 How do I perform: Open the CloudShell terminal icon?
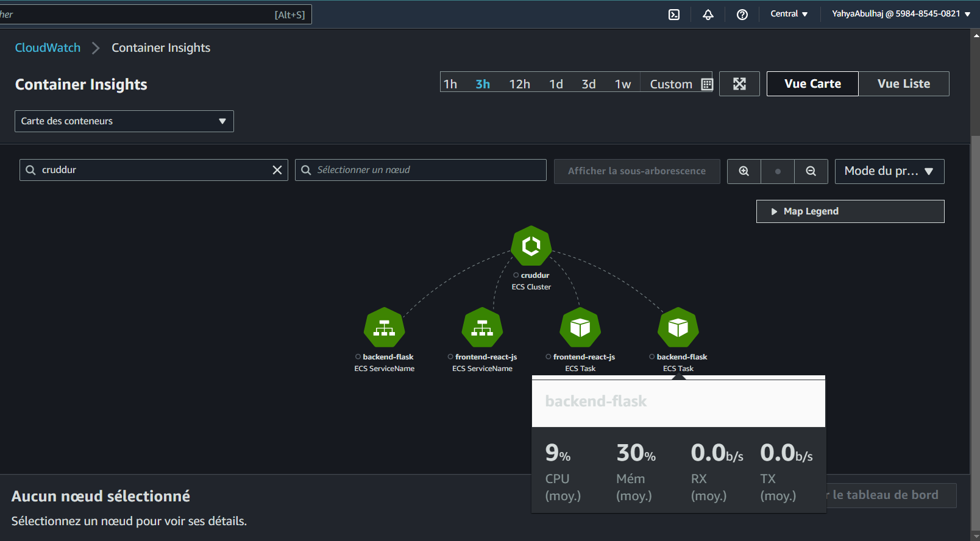pyautogui.click(x=674, y=15)
